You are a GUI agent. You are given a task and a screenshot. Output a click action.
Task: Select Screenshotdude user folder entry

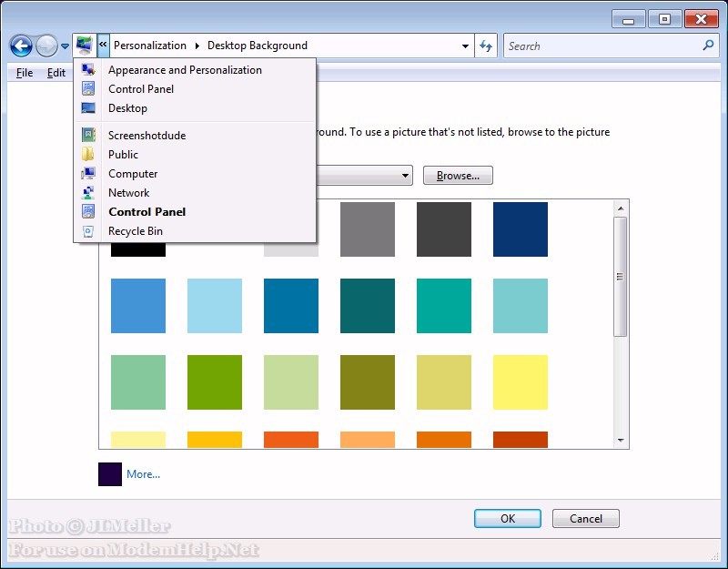pos(195,135)
